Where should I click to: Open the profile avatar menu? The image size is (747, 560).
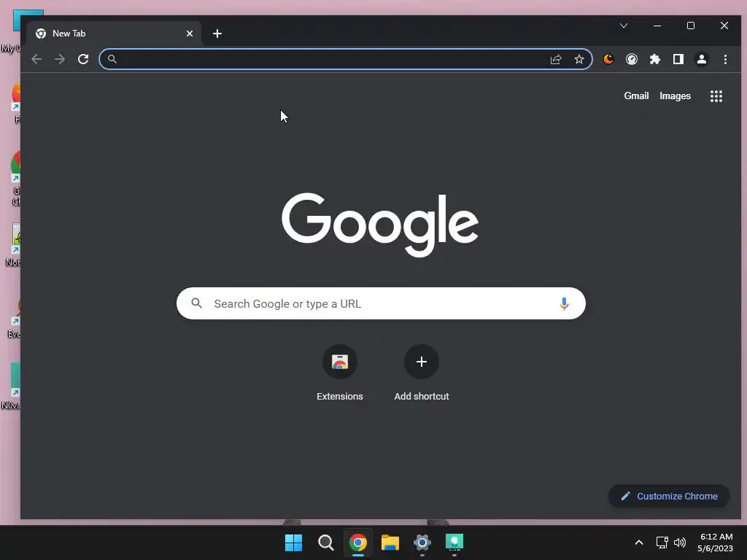click(x=702, y=59)
